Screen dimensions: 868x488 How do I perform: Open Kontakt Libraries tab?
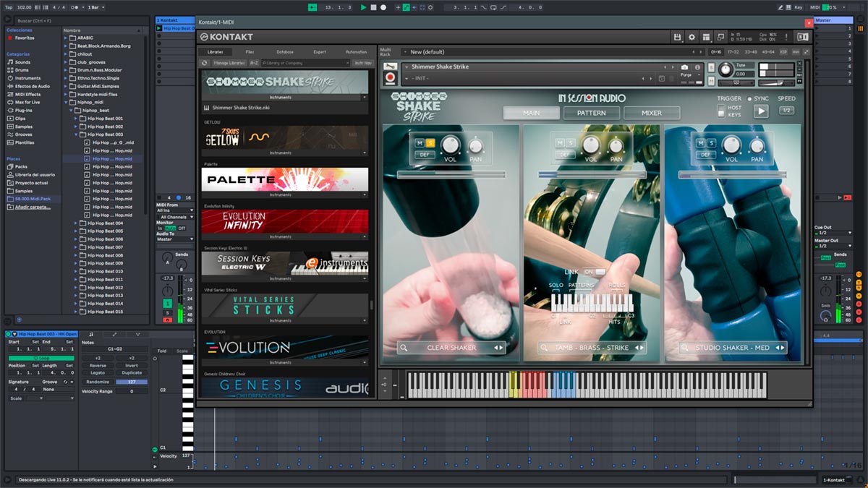(x=215, y=52)
